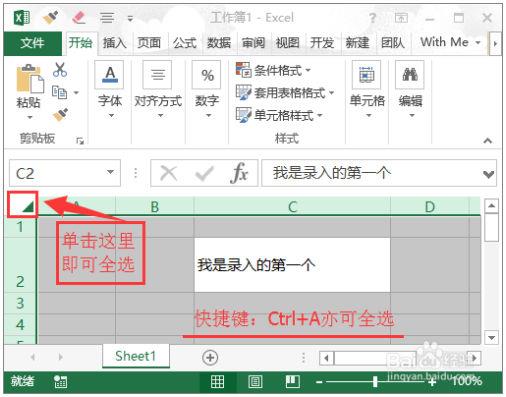Image resolution: width=506 pixels, height=397 pixels.
Task: Expand the Copy options arrow
Action: click(76, 92)
